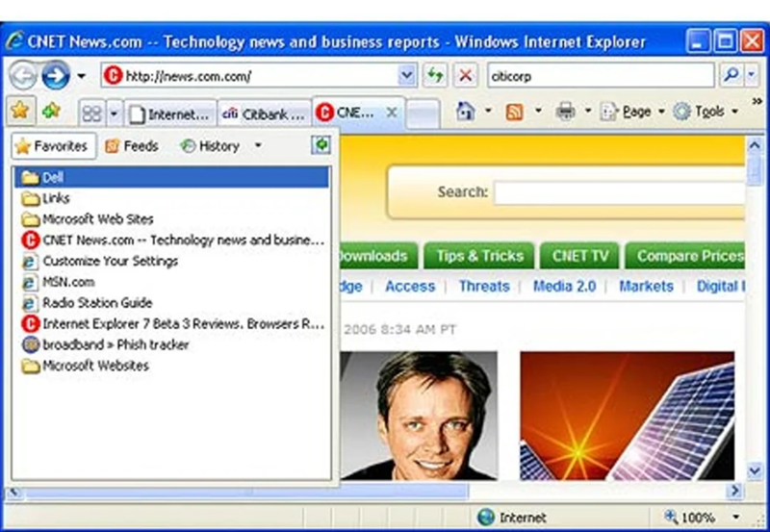
Task: Open the Dell favorites folder
Action: tap(171, 177)
